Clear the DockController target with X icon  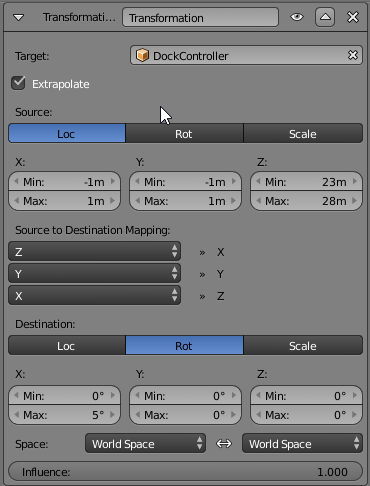[353, 55]
